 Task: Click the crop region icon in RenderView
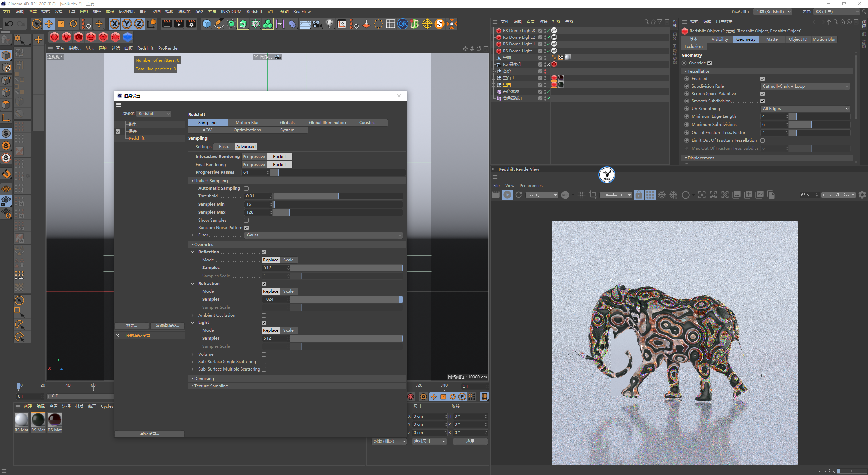click(x=593, y=195)
